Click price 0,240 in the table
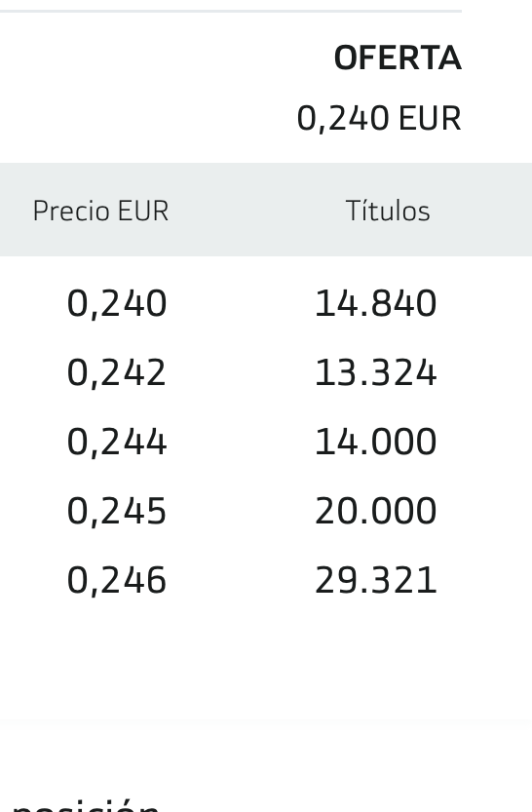The height and width of the screenshot is (812, 532). [x=117, y=303]
